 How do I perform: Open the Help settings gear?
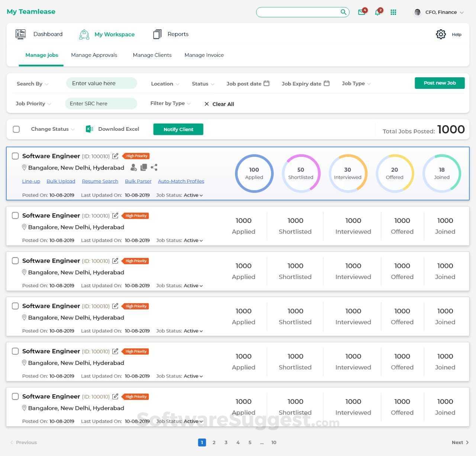click(441, 34)
